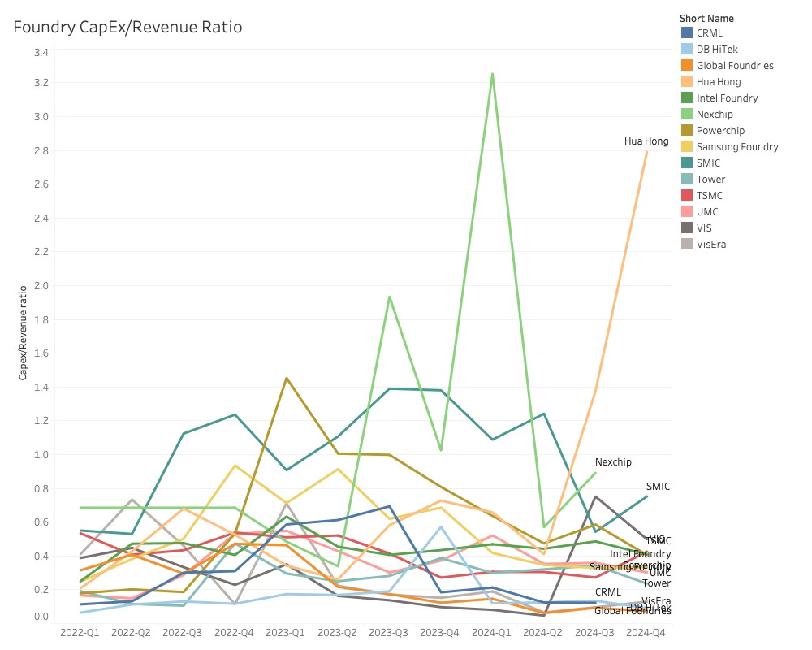The width and height of the screenshot is (812, 650).
Task: Click the 2.0 y-axis tick label
Action: click(x=41, y=286)
